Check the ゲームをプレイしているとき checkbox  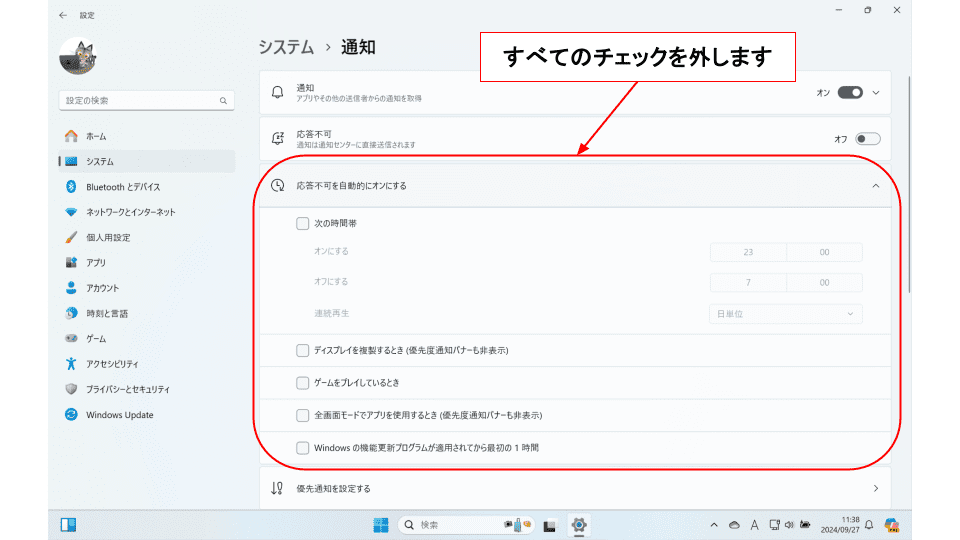tap(303, 383)
